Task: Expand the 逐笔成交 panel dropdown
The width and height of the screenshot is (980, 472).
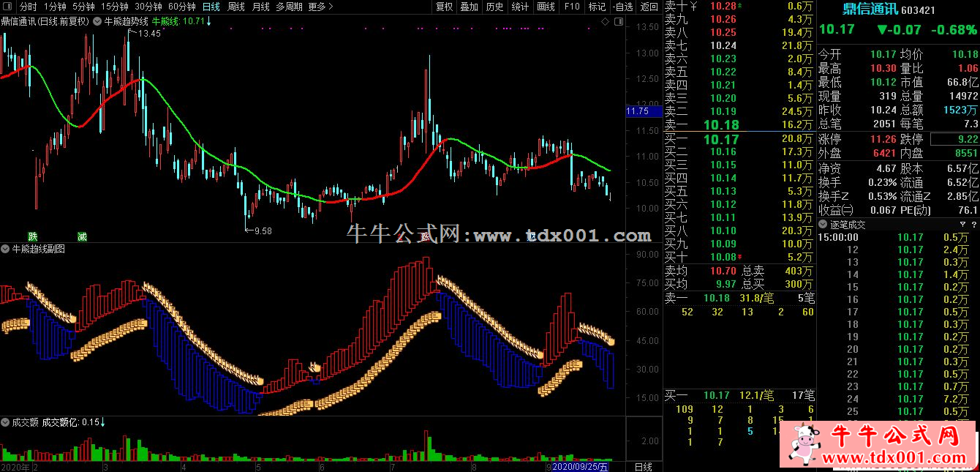Action: (823, 225)
